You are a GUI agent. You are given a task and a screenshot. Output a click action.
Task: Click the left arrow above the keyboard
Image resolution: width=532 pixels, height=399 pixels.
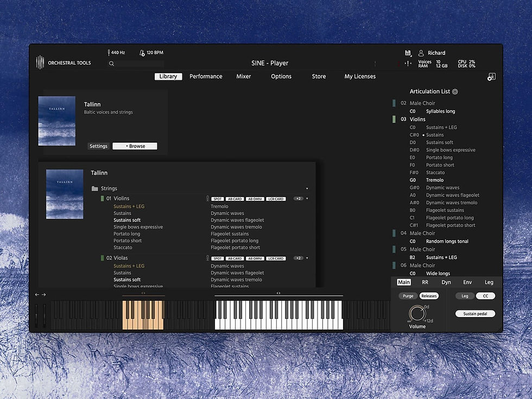37,295
